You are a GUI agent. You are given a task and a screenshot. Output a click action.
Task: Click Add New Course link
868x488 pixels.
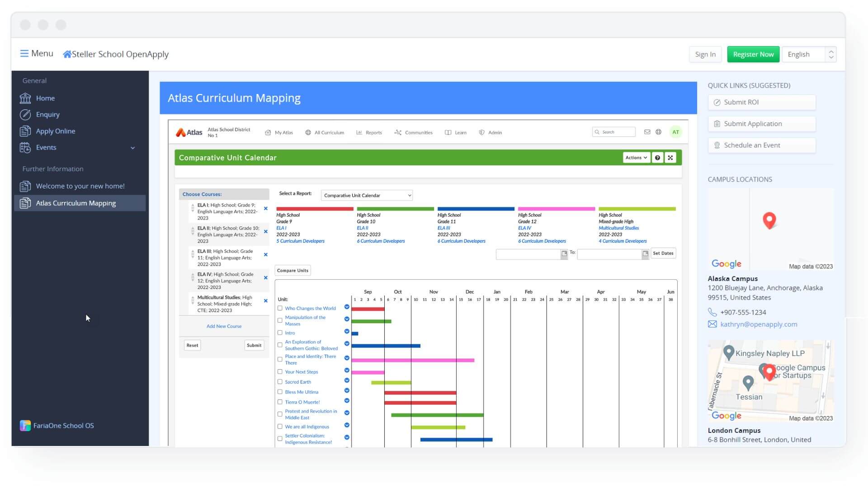coord(224,326)
